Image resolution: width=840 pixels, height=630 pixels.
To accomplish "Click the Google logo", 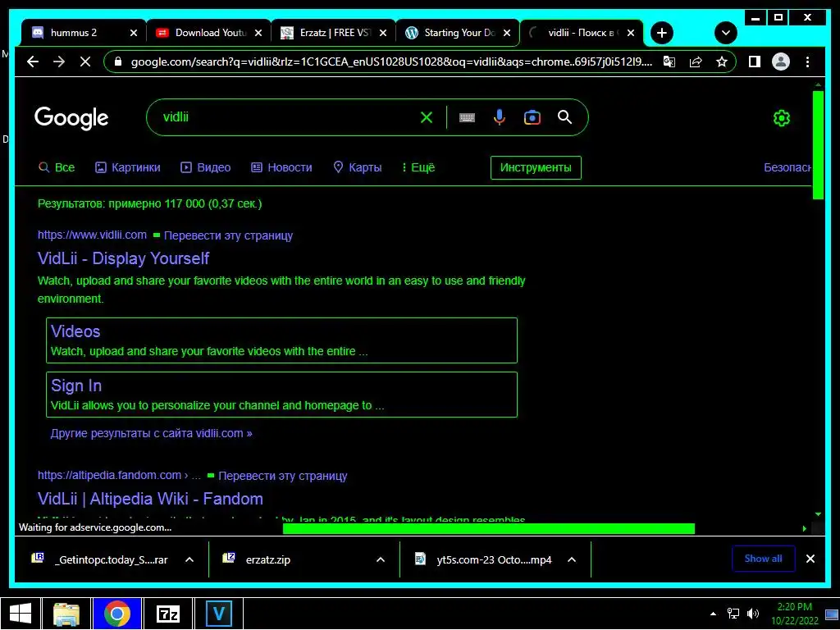I will pos(71,118).
